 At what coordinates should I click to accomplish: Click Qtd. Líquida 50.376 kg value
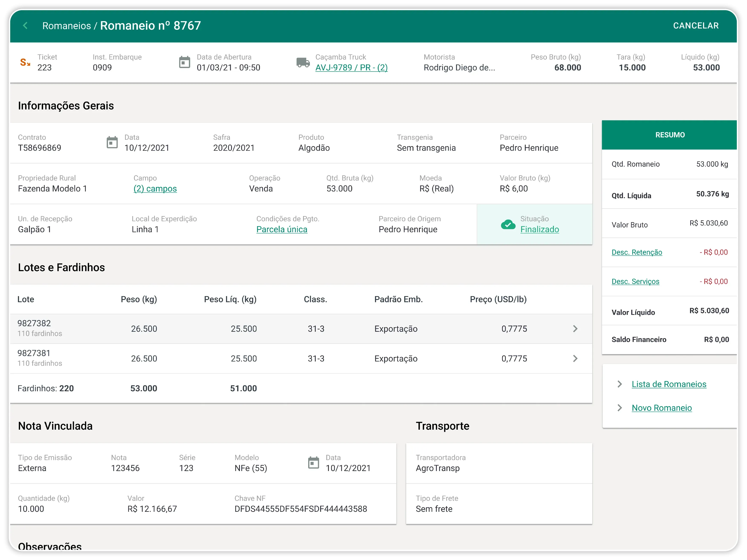coord(712,194)
